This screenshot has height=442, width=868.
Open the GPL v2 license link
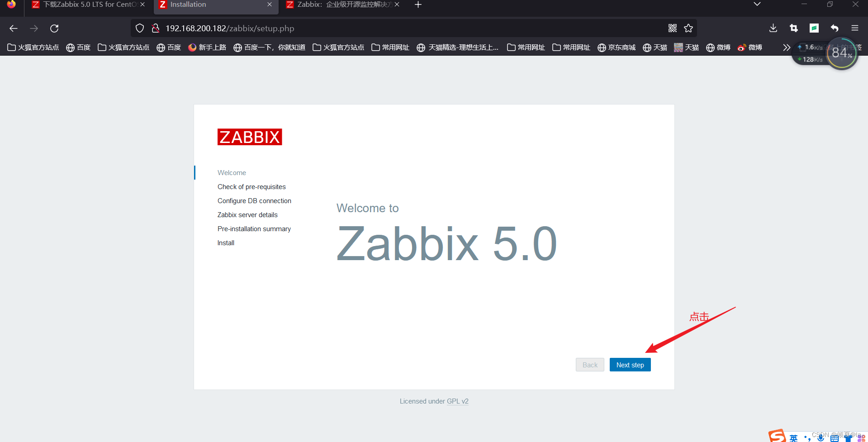click(x=457, y=401)
